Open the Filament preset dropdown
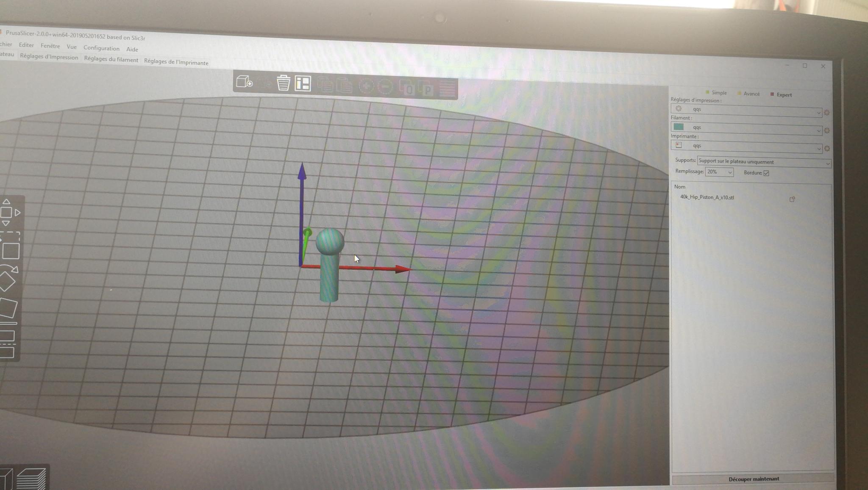Screen dimensions: 868x490 (746, 128)
